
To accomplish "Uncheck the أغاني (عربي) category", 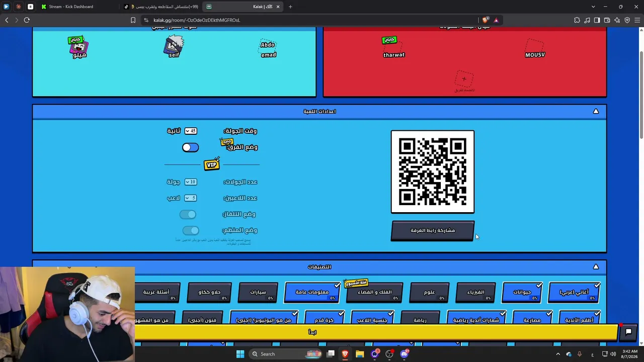I will (x=574, y=292).
